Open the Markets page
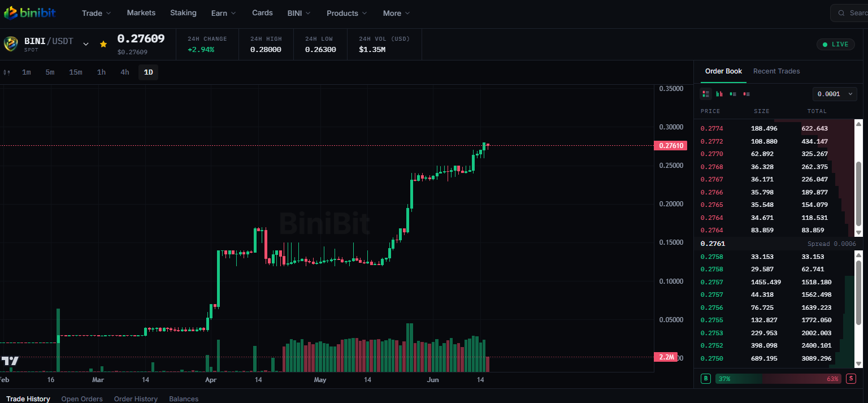Screen dimensions: 868x403 click(141, 12)
